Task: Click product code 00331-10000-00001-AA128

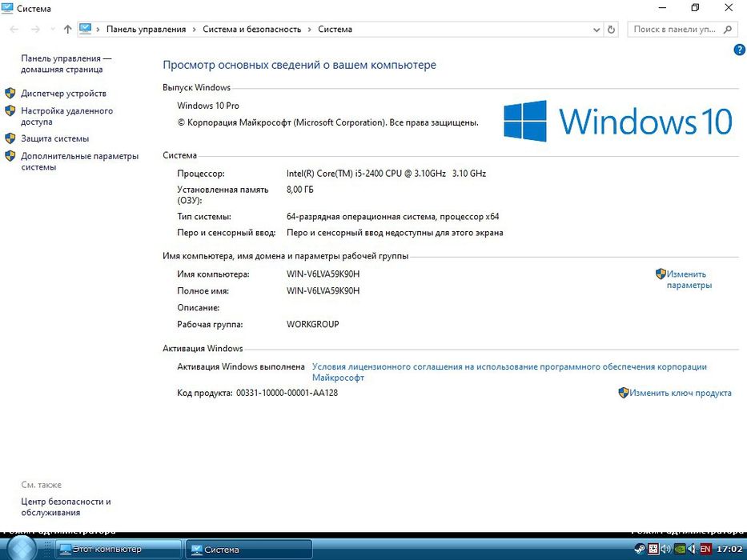Action: pyautogui.click(x=287, y=393)
